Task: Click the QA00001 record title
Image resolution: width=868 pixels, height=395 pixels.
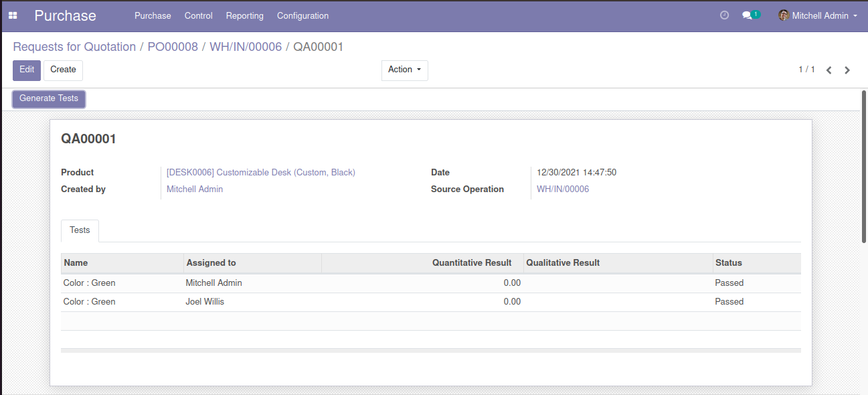Action: coord(89,139)
